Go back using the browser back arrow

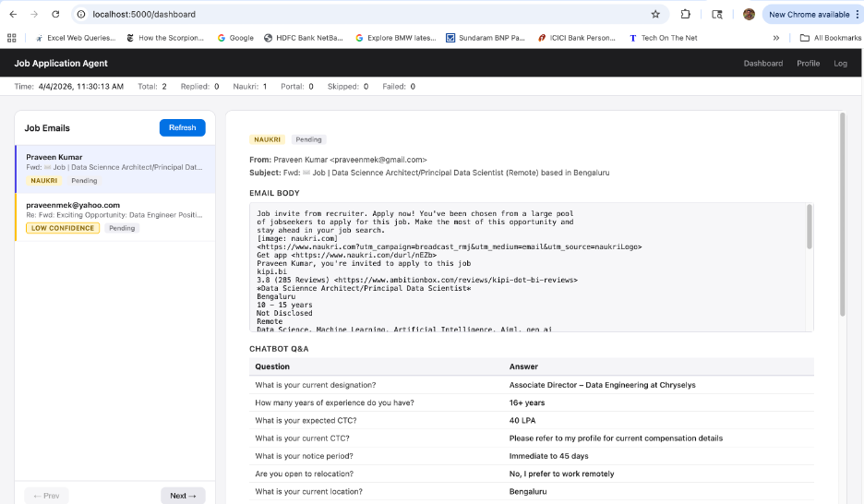(13, 15)
